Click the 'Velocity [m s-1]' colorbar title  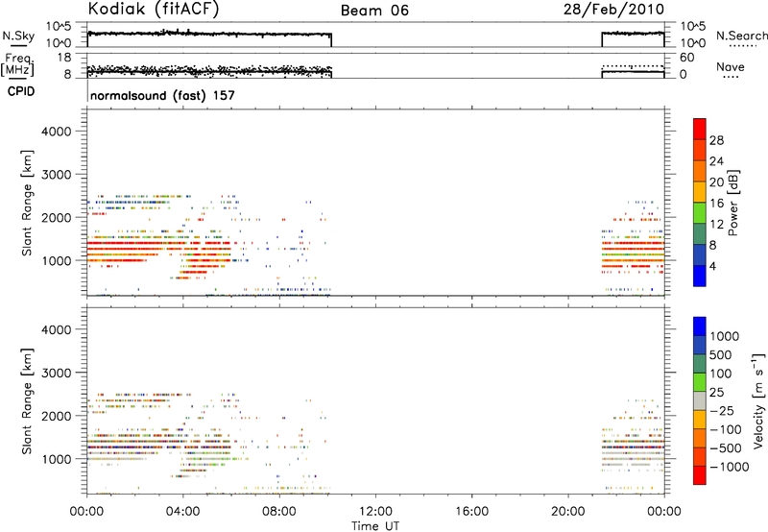[x=758, y=400]
